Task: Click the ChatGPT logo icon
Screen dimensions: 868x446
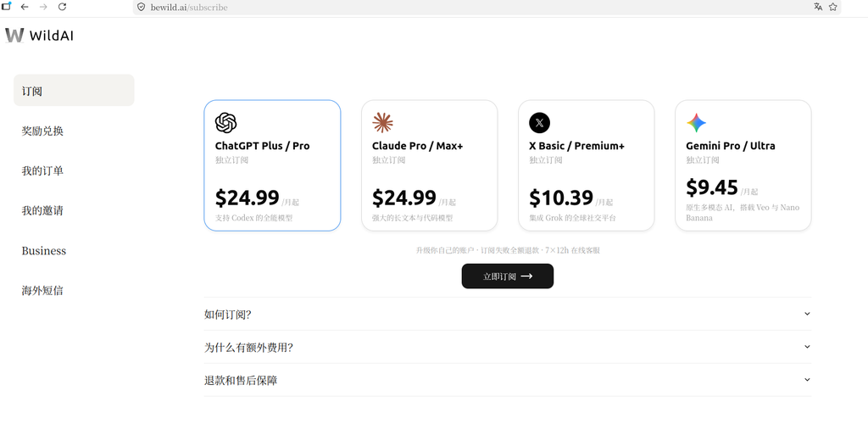Action: [225, 123]
